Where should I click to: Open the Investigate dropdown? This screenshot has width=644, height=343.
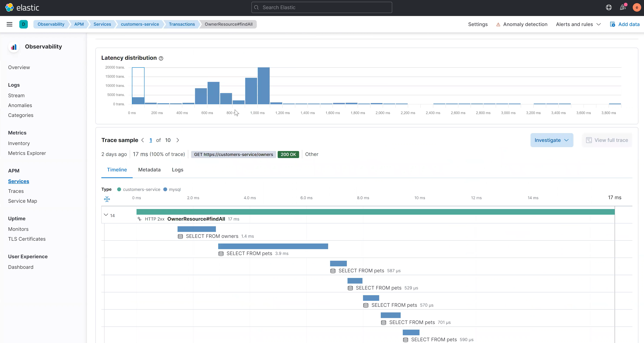(x=552, y=140)
